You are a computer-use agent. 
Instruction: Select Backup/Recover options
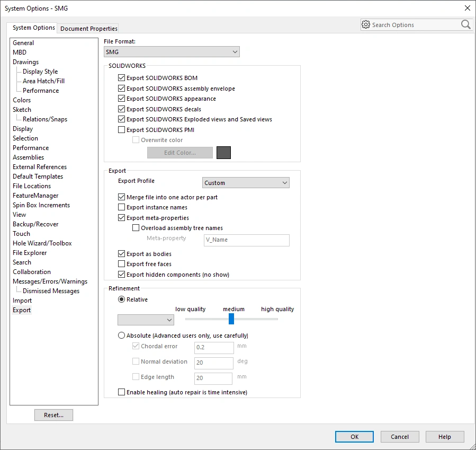[x=35, y=224]
